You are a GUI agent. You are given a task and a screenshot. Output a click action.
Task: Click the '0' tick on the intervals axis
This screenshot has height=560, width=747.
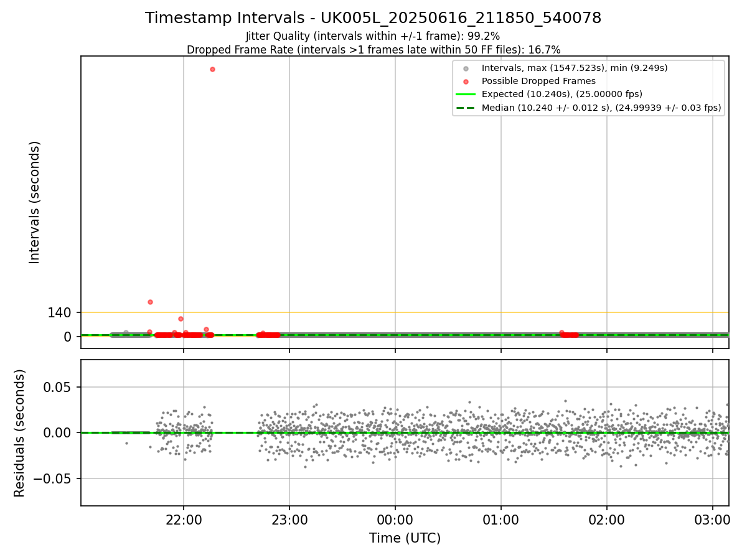pyautogui.click(x=68, y=337)
